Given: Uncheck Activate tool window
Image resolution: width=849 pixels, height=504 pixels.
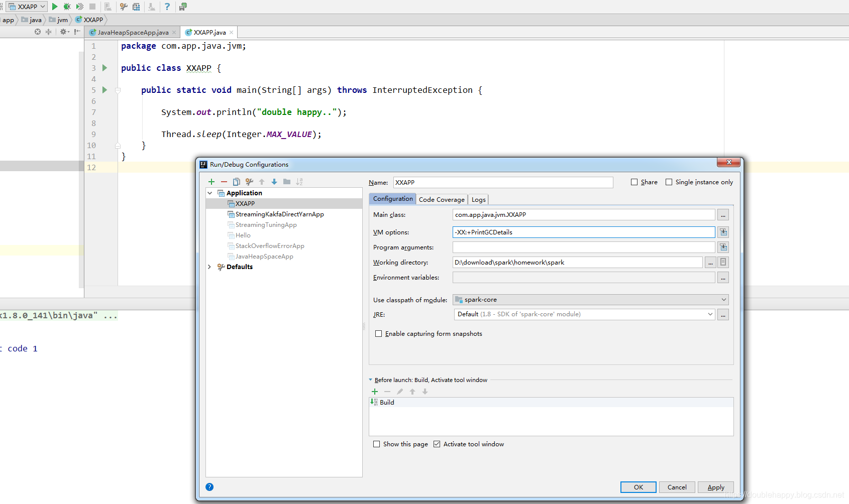Looking at the screenshot, I should point(437,444).
